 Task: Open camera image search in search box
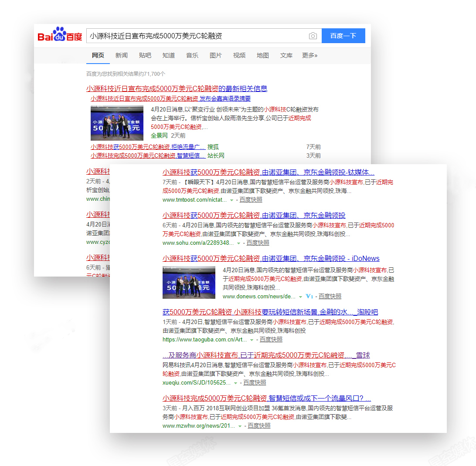coord(313,36)
